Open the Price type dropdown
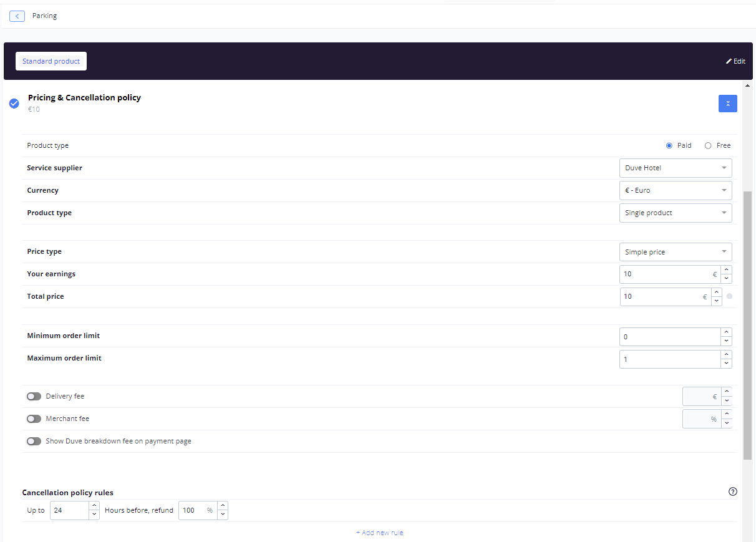Viewport: 756px width, 542px height. point(676,252)
